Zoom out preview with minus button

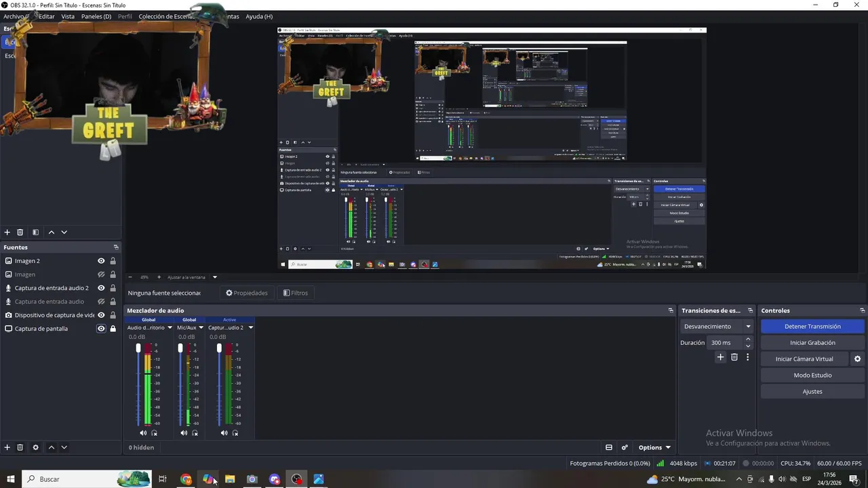[x=130, y=277]
